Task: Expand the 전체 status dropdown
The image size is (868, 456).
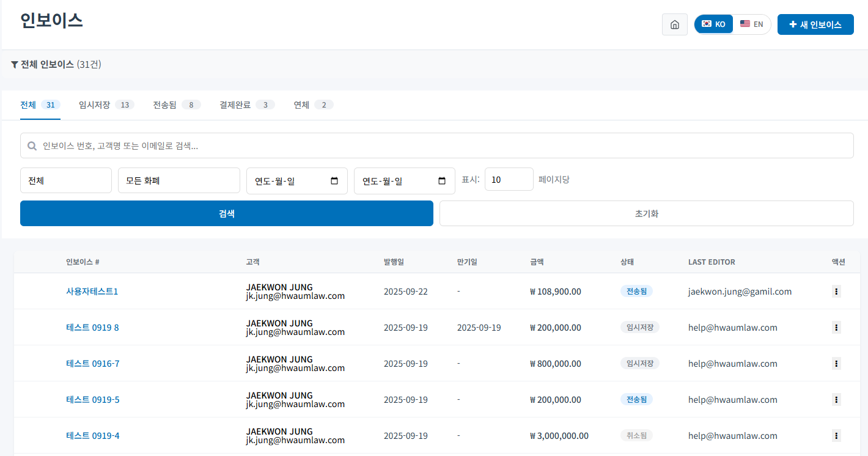Action: pos(66,180)
